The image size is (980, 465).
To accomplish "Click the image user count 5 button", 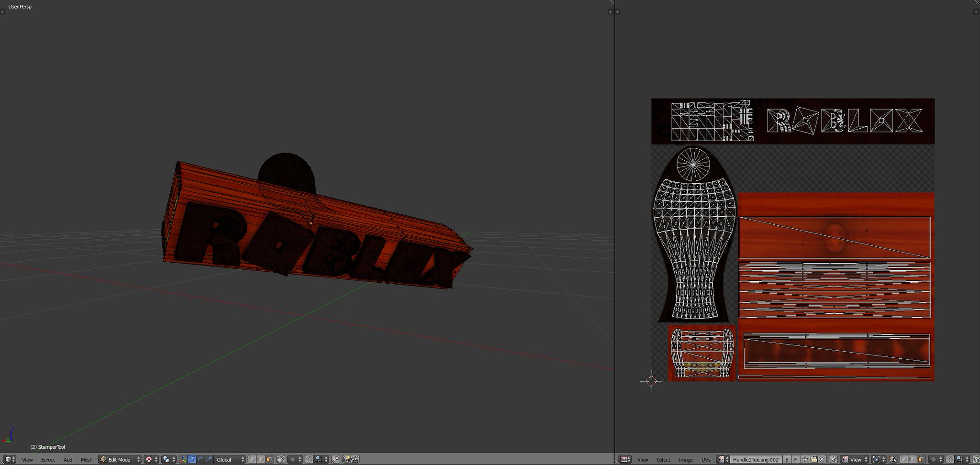I will [x=787, y=460].
